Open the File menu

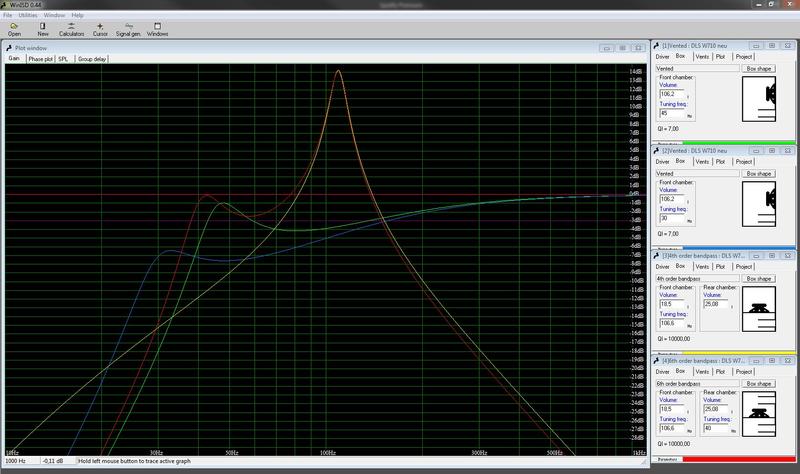[8, 15]
